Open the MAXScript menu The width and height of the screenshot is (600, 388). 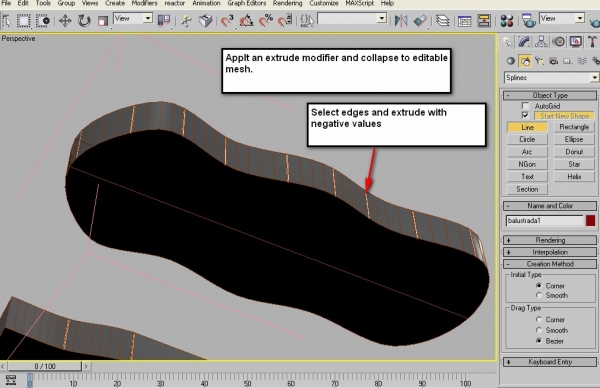click(360, 3)
